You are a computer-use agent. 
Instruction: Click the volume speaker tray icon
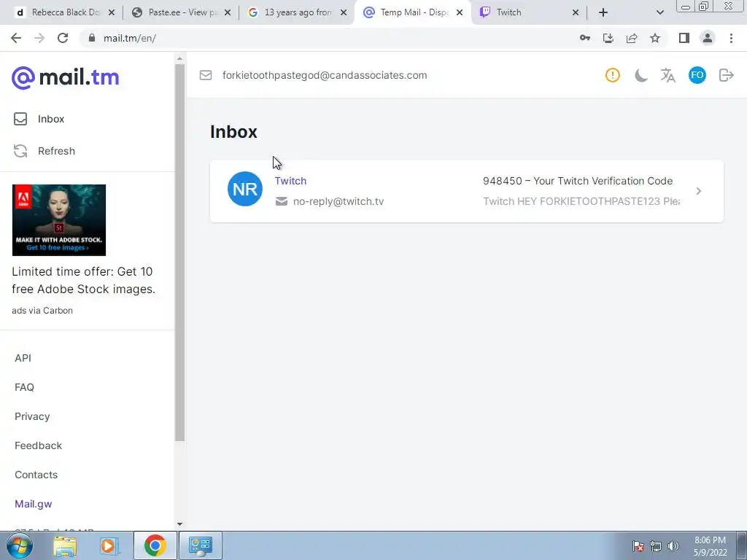coord(673,546)
